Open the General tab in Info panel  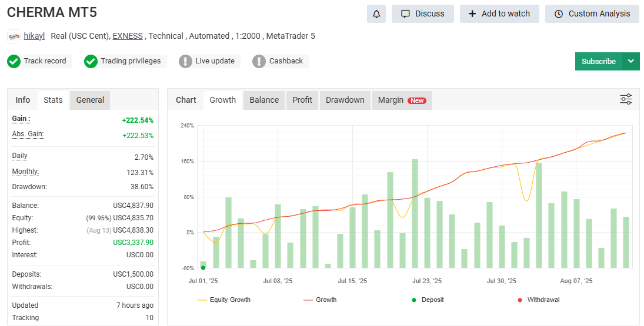click(x=90, y=100)
